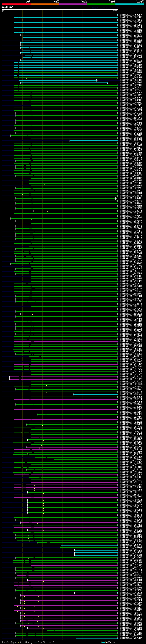Open hit UniRef100_B1PL28
This screenshot has width=146, height=644.
click(x=131, y=376)
